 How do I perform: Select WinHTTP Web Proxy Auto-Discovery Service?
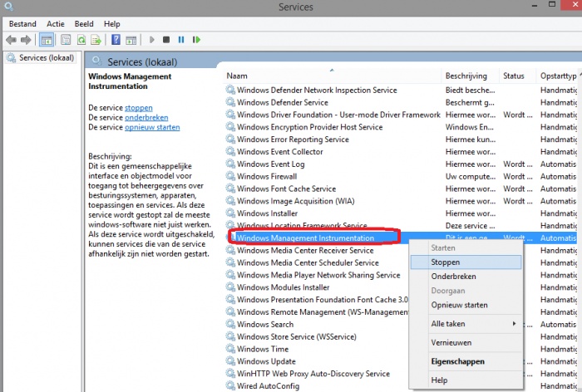(317, 374)
